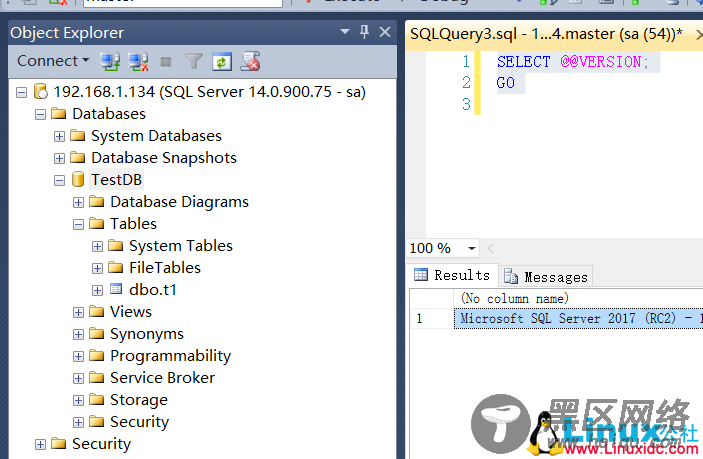This screenshot has height=459, width=703.
Task: Expand the Views folder
Action: point(78,312)
